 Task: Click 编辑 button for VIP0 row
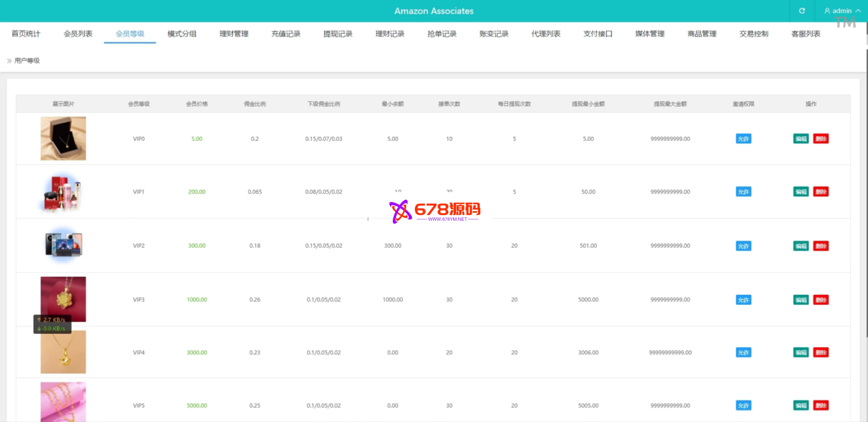(801, 139)
